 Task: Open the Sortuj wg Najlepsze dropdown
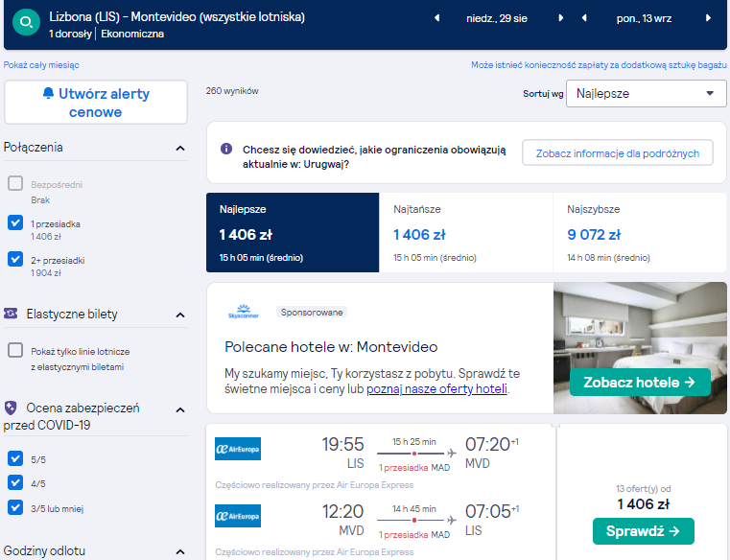tap(646, 94)
